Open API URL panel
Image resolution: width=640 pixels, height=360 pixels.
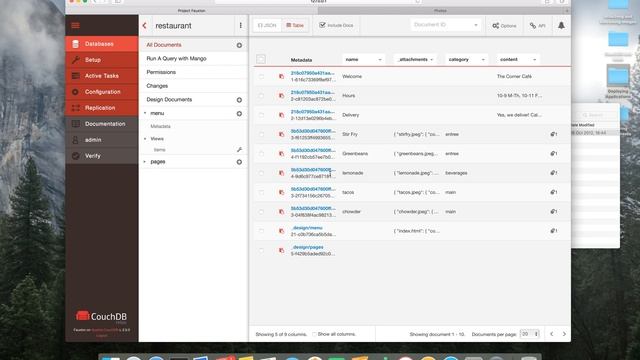[537, 25]
